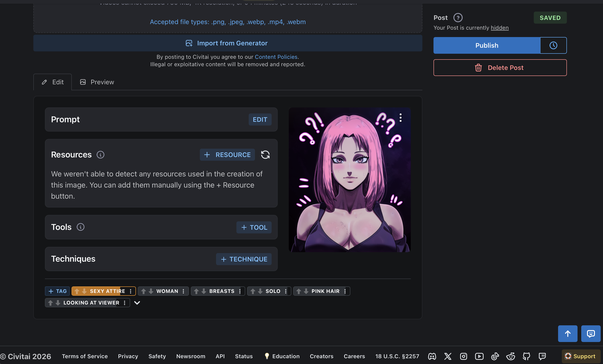Viewport: 603px width, 364px height.
Task: Downvote the PINK HAIR tag
Action: coord(306,291)
